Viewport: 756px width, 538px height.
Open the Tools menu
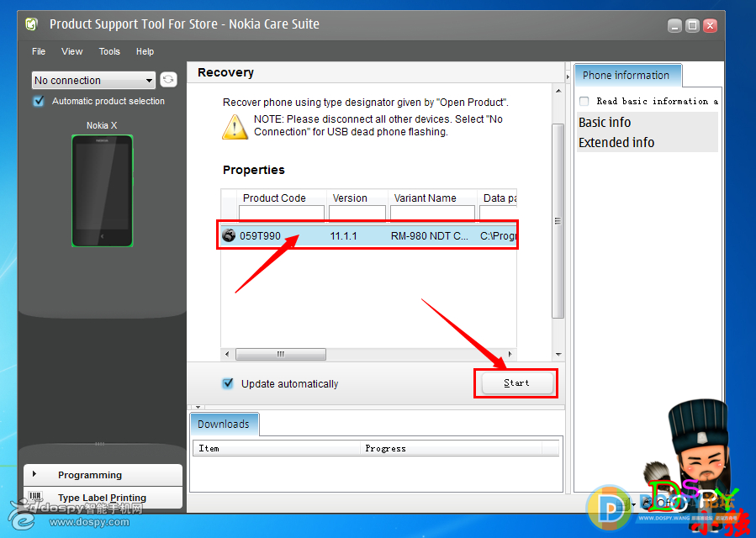109,51
